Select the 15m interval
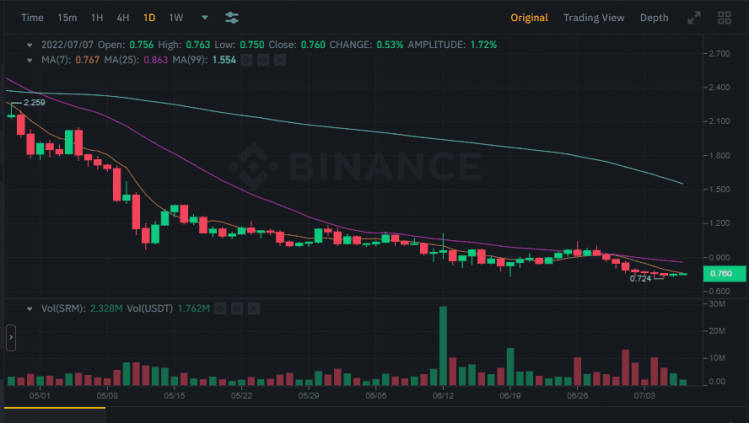This screenshot has height=423, width=749. (67, 18)
